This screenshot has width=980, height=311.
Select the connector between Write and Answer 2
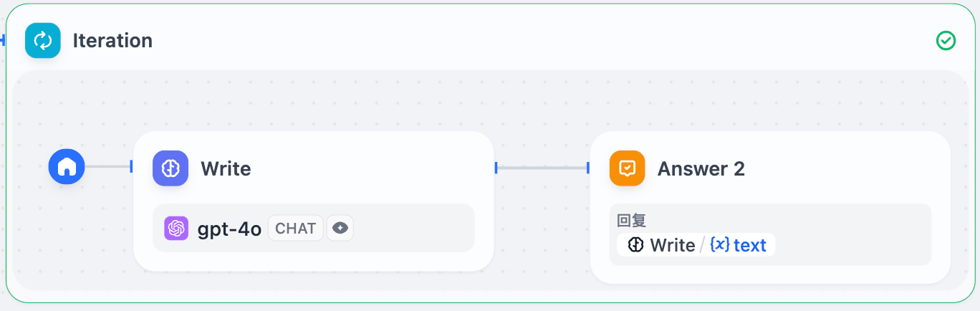click(542, 168)
